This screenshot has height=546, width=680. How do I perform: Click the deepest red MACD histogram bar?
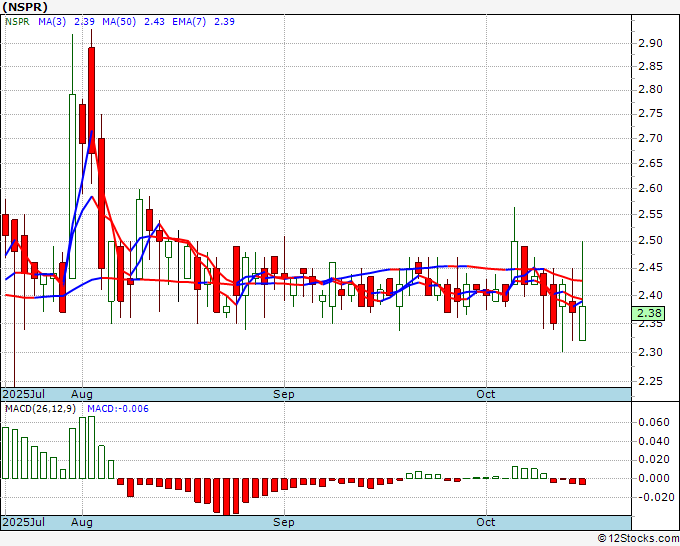click(x=229, y=495)
